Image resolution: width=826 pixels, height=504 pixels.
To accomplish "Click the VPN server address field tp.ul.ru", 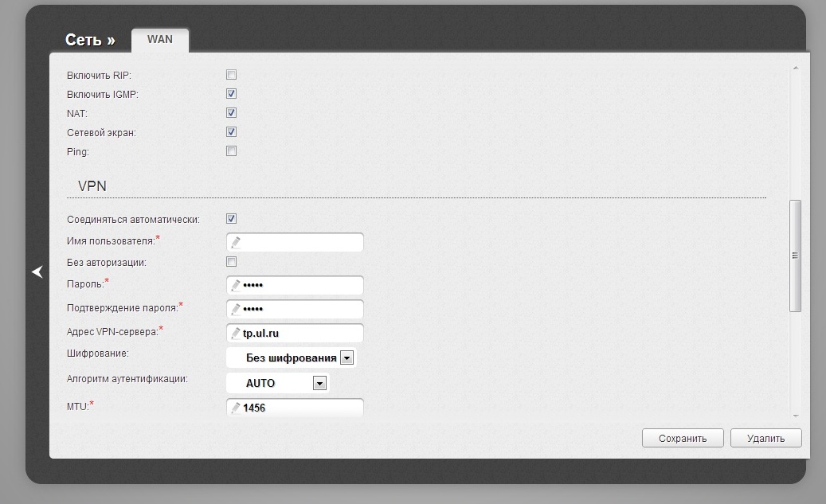I will (x=295, y=334).
